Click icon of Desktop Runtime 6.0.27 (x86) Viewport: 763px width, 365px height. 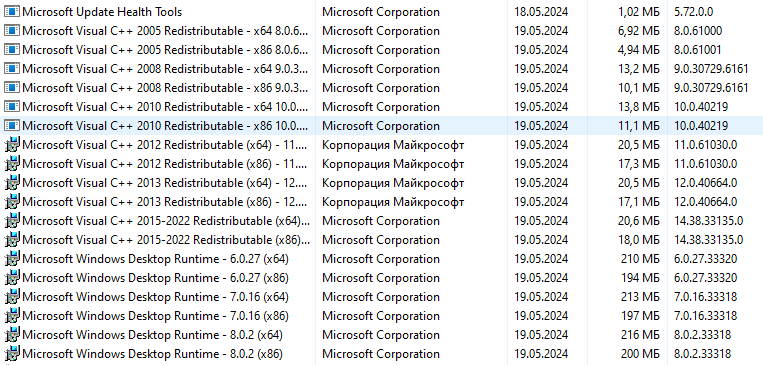click(x=12, y=277)
